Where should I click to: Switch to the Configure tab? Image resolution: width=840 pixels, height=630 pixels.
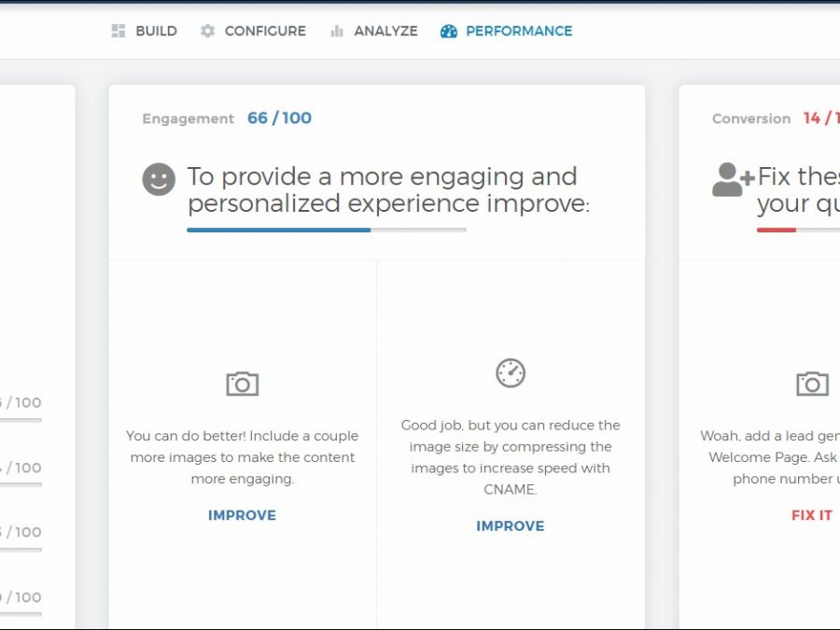[265, 31]
